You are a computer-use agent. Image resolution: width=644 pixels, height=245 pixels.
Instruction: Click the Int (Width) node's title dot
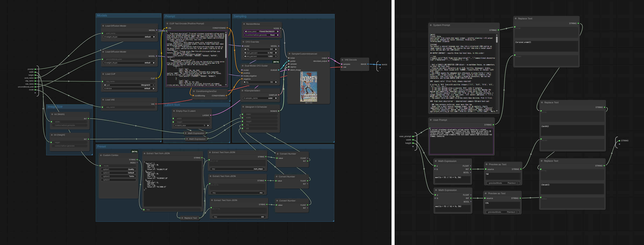pos(52,114)
